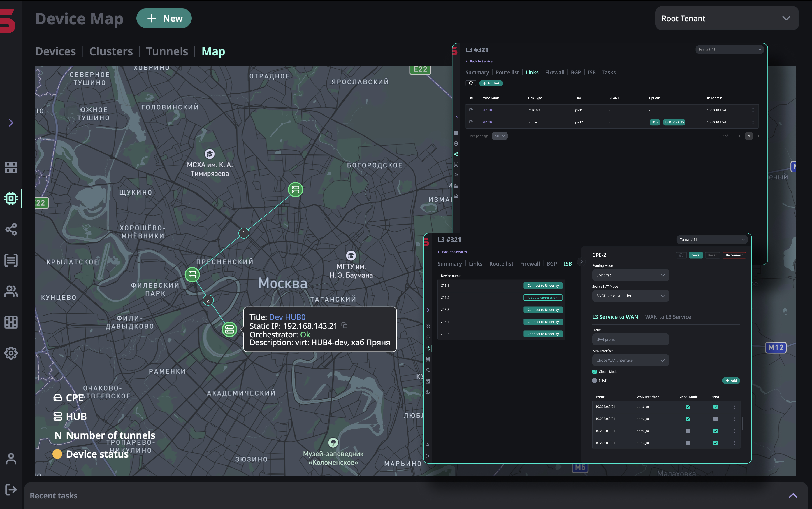
Task: Switch to the Tunnels tab
Action: pos(167,51)
